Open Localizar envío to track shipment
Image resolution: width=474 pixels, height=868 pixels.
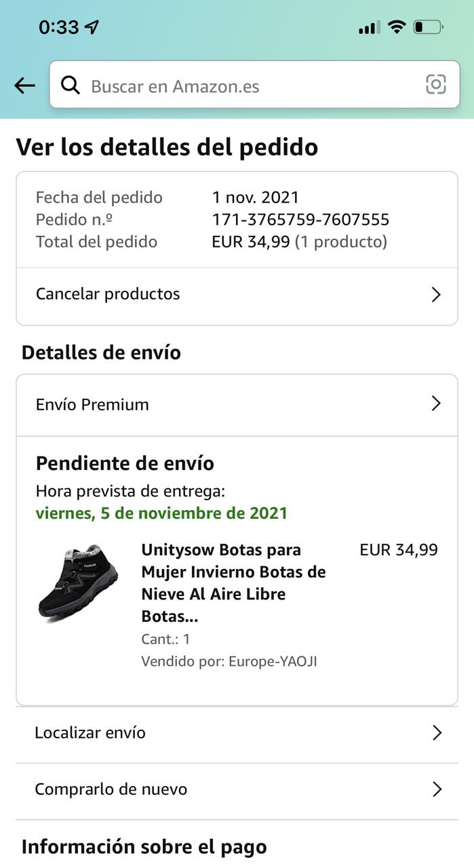90,733
